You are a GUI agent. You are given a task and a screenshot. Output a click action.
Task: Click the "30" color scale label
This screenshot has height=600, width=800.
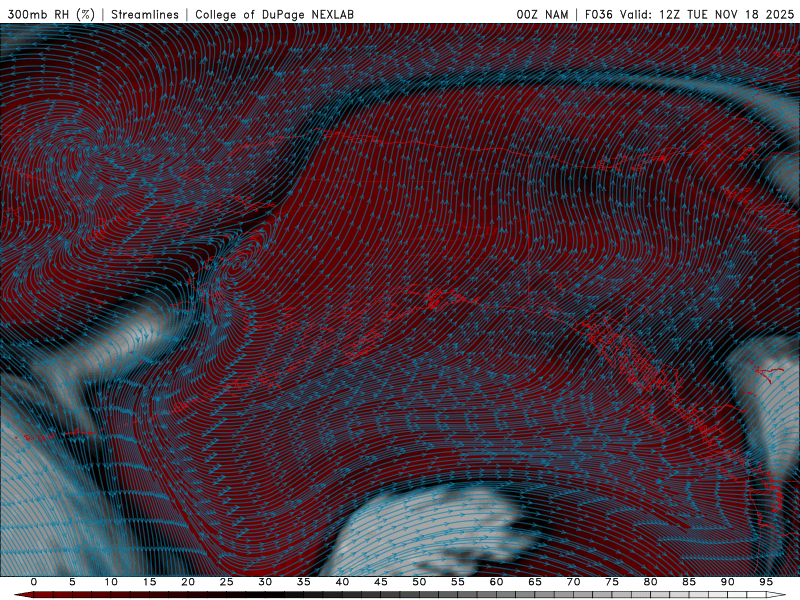265,582
